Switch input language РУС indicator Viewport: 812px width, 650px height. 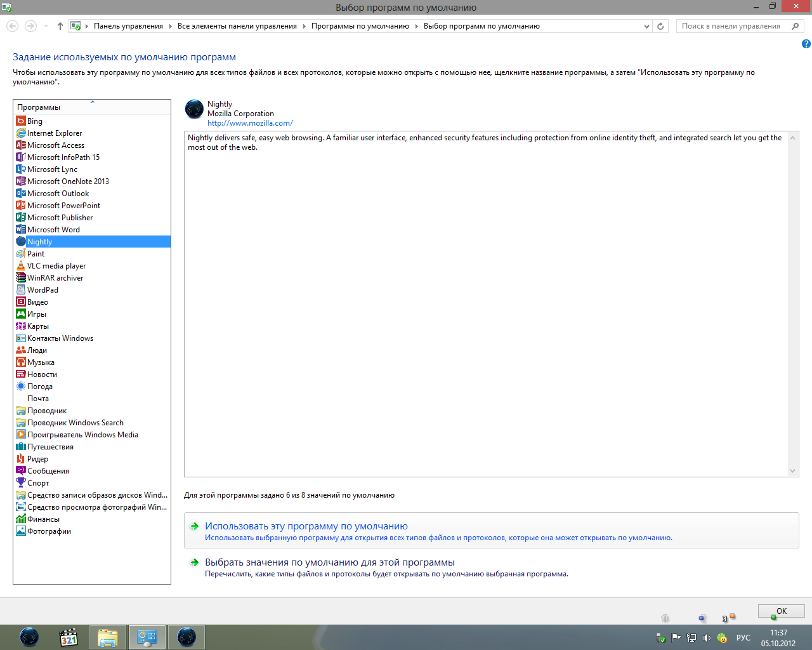[743, 638]
